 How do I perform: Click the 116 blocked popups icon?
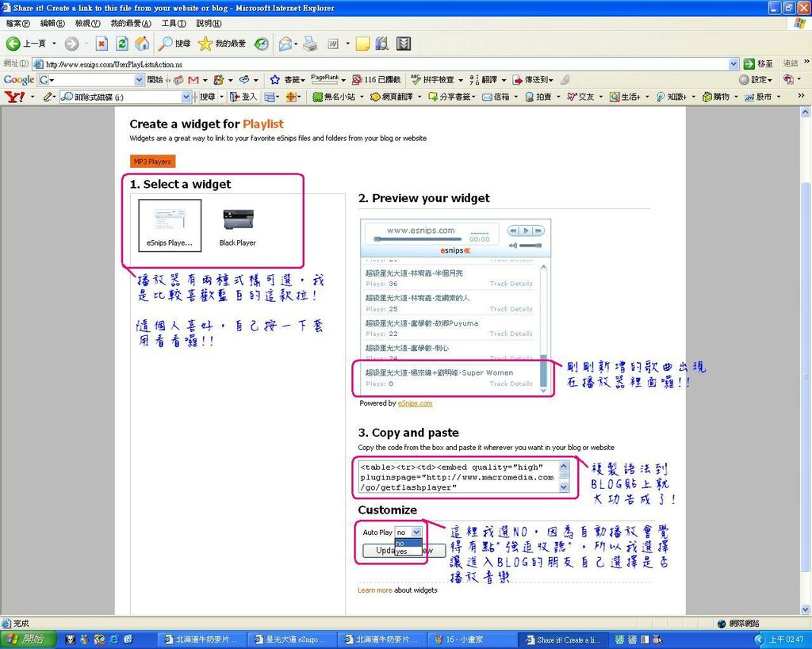coord(376,80)
